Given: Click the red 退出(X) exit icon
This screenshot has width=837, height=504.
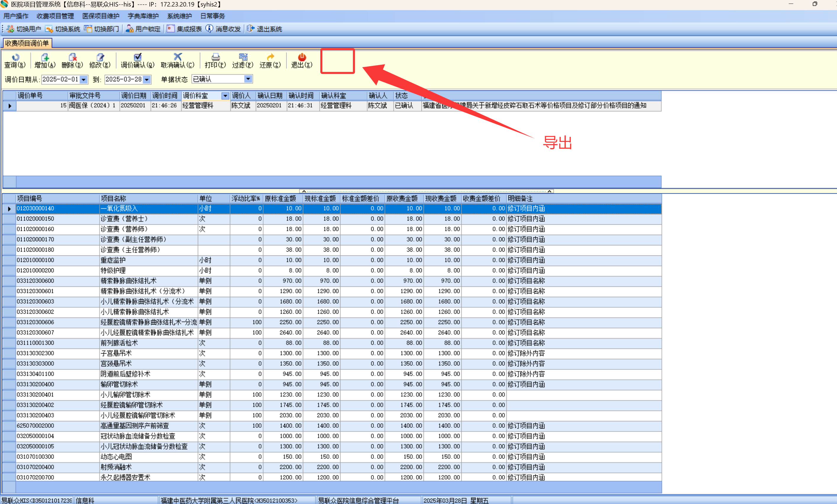Looking at the screenshot, I should tap(302, 57).
